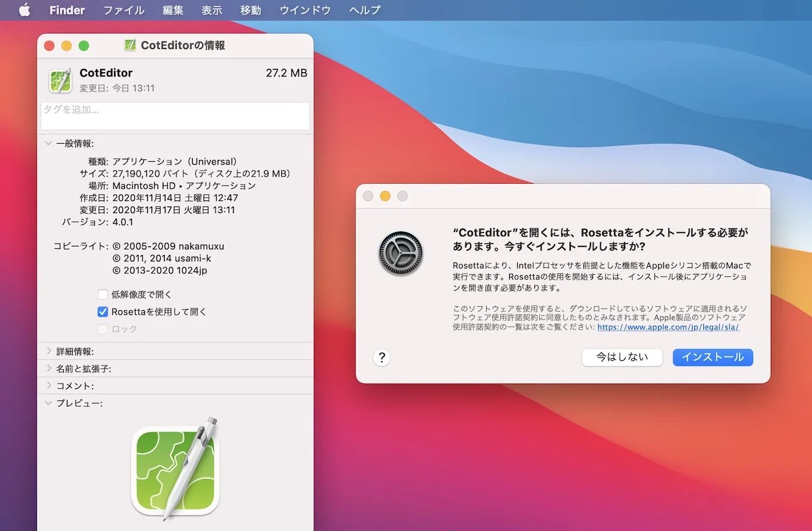Click the 種類 value アプリケーション（Universal）
The image size is (812, 531).
pyautogui.click(x=177, y=161)
